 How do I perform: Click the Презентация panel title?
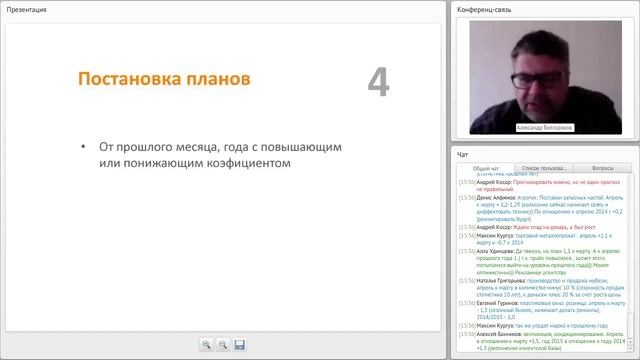[27, 9]
